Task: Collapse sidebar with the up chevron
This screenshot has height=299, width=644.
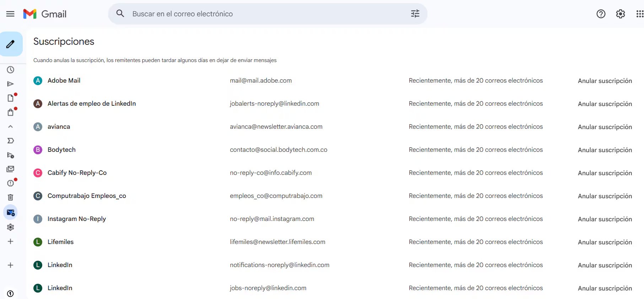Action: click(x=11, y=126)
